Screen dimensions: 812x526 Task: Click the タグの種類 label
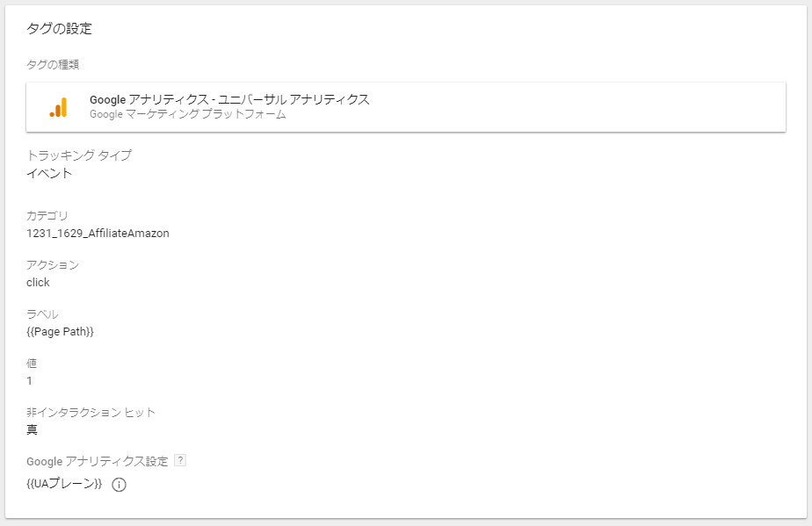click(53, 65)
